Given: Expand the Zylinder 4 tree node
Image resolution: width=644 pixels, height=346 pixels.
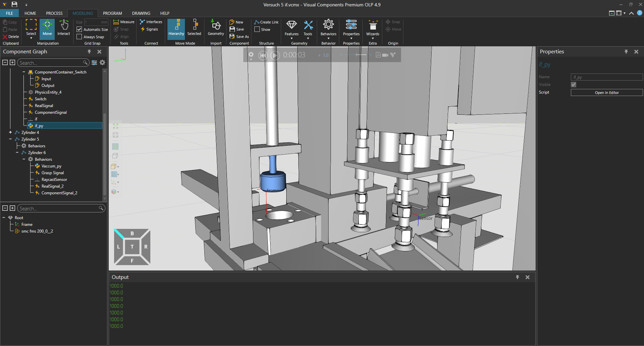Looking at the screenshot, I should [10, 133].
